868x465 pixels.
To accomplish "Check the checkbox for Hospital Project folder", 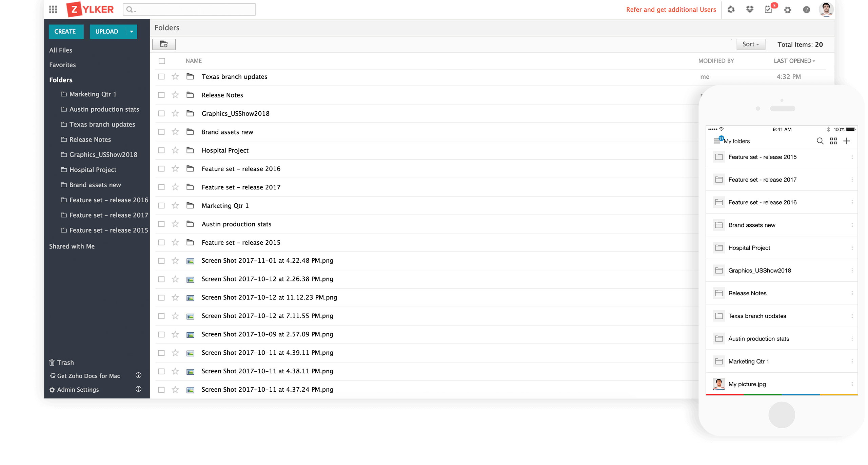I will pos(162,150).
